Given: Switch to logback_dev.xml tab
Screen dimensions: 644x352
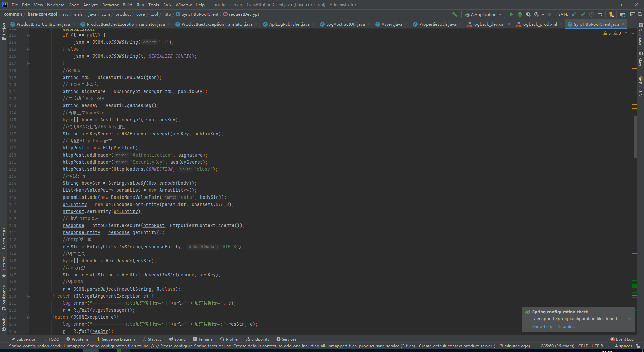Looking at the screenshot, I should (x=489, y=24).
